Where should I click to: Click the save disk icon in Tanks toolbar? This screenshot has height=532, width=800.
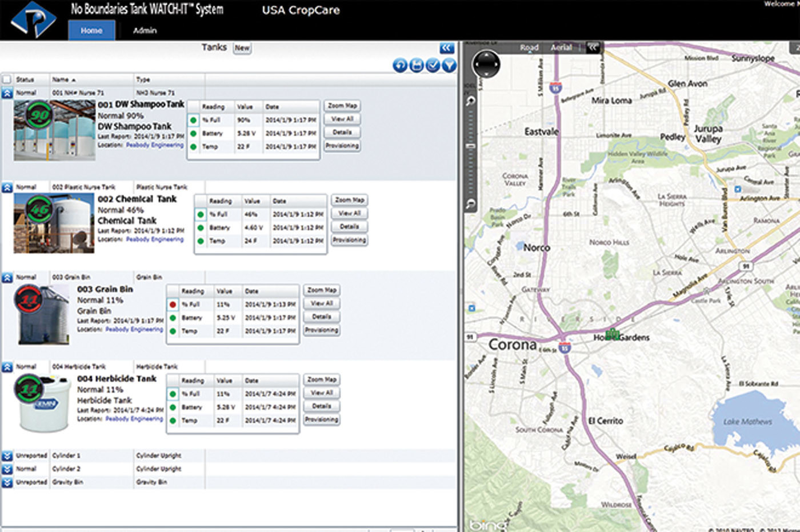417,65
